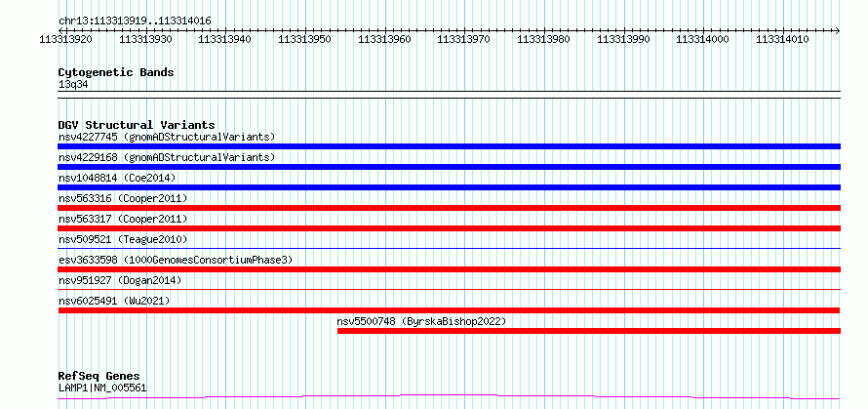Click the nsv563316 (Cooper2011) label
The height and width of the screenshot is (409, 868).
[x=123, y=198]
